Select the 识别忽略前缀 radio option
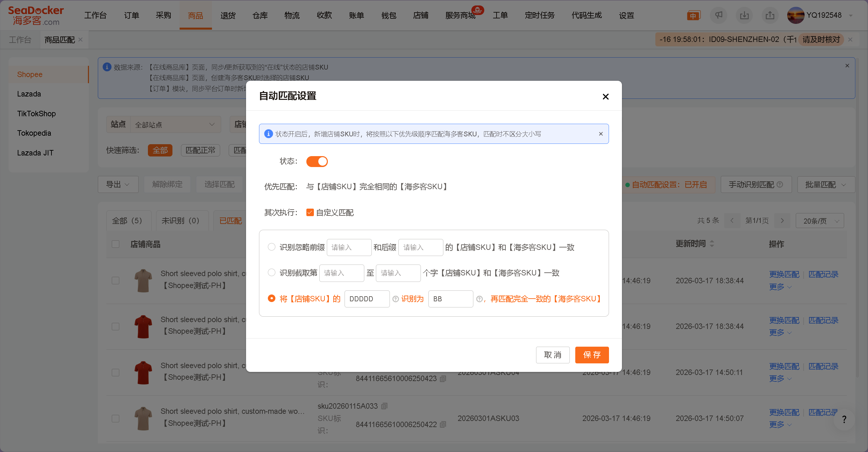868x452 pixels. 272,247
